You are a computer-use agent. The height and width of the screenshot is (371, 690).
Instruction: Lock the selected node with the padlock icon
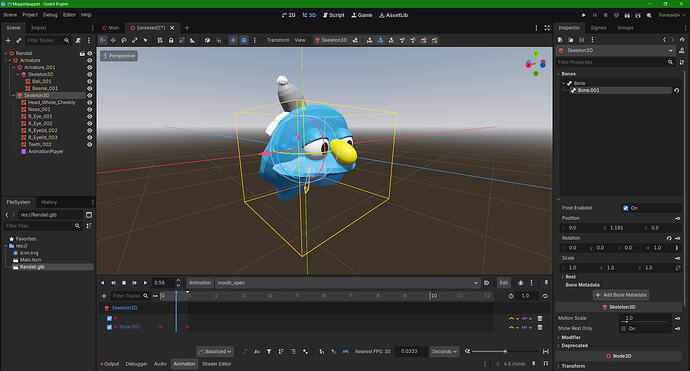click(171, 40)
